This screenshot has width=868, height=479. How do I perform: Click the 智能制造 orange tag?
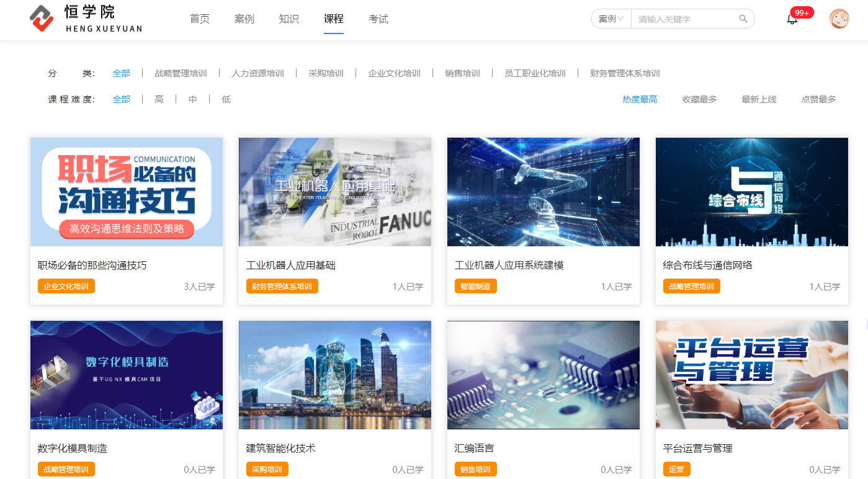coord(475,286)
